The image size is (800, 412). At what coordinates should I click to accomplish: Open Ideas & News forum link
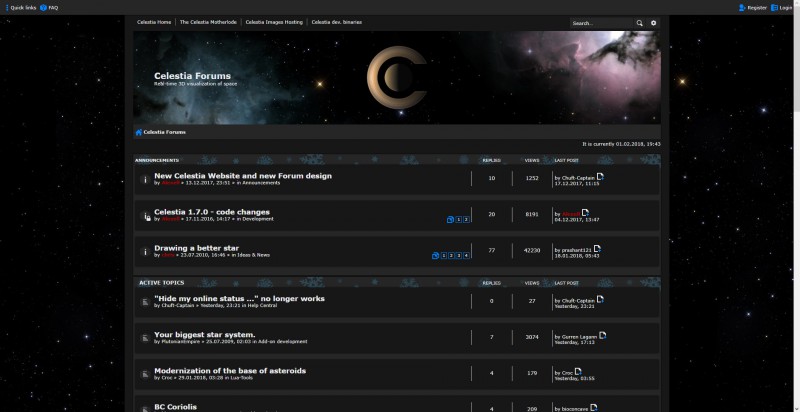click(254, 255)
